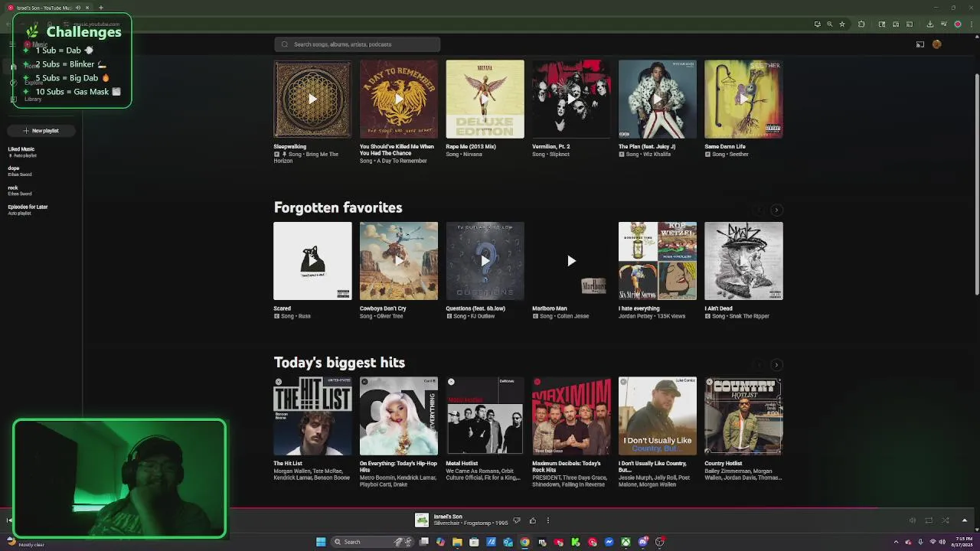Open more actions menu in player bar
Image resolution: width=980 pixels, height=551 pixels.
(x=547, y=520)
